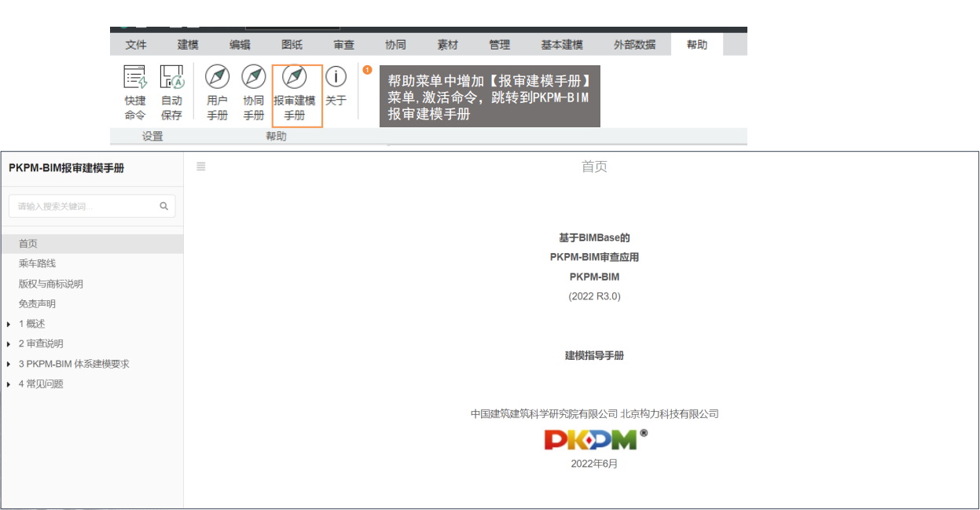
Task: Switch to the 协同 ribbon tab
Action: point(395,45)
